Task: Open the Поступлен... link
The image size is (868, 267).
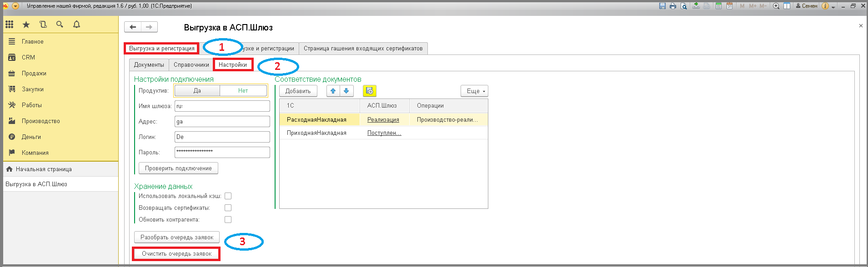Action: coord(384,133)
